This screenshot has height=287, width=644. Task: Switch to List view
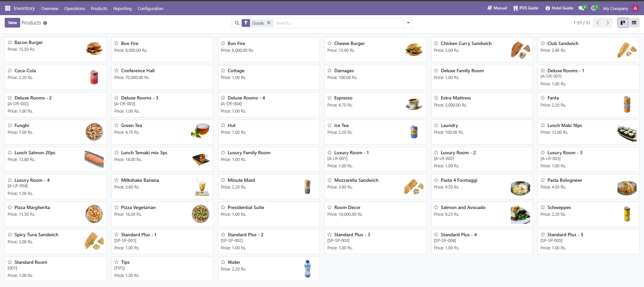point(634,23)
